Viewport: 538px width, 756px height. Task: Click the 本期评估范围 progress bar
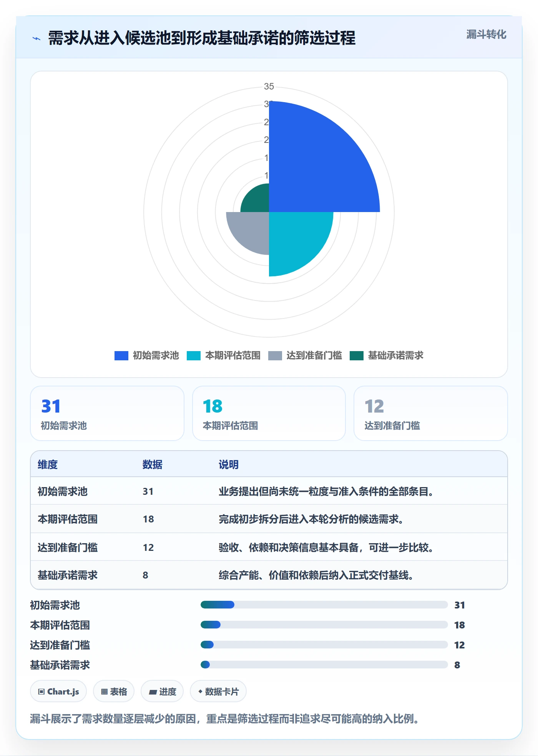(324, 625)
